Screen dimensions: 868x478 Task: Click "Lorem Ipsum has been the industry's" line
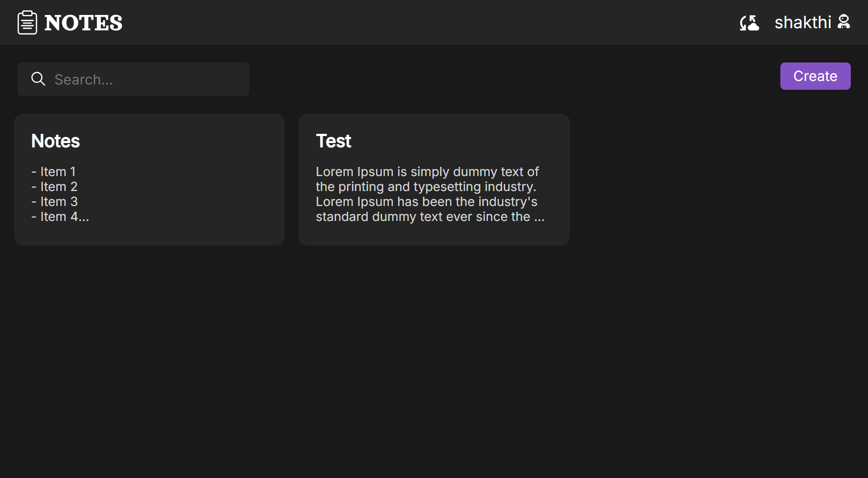pos(426,202)
